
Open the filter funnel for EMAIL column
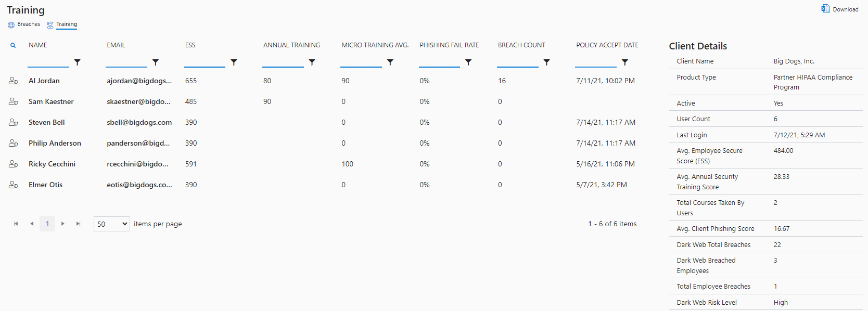pos(155,62)
